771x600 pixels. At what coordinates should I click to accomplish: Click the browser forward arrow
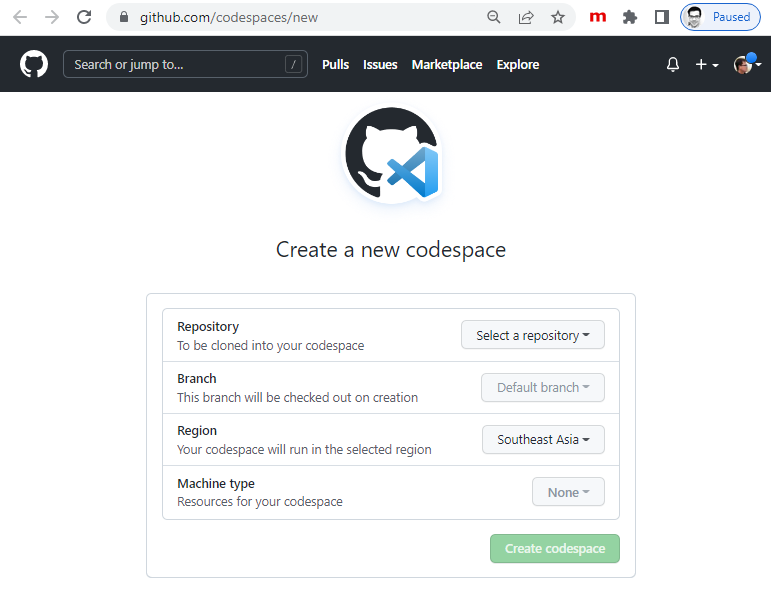tap(52, 17)
